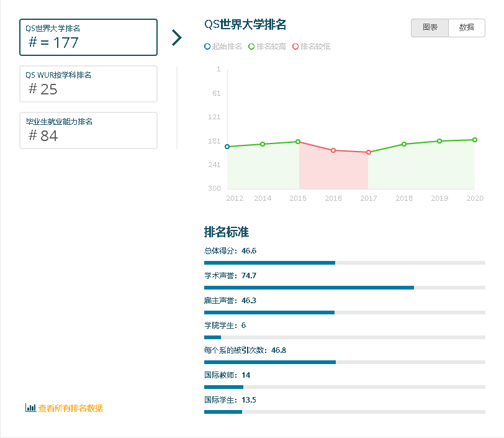The image size is (504, 438).
Task: Select the green 2018 data point
Action: click(x=404, y=144)
